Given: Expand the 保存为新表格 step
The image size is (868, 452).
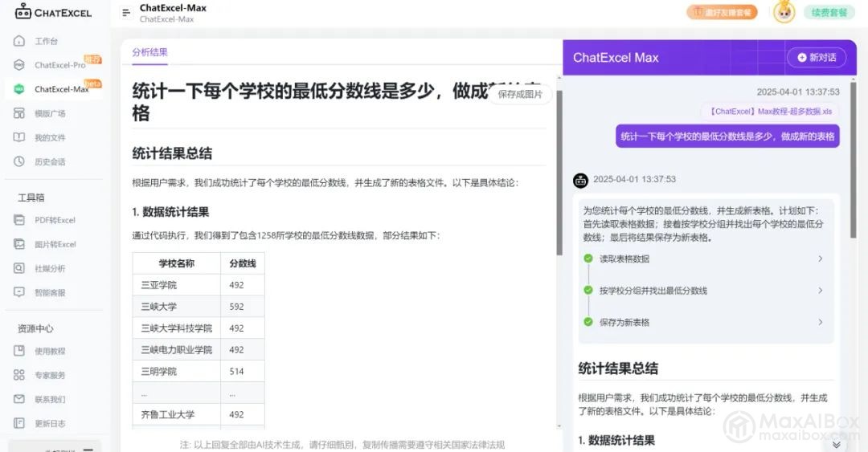Looking at the screenshot, I should point(821,322).
